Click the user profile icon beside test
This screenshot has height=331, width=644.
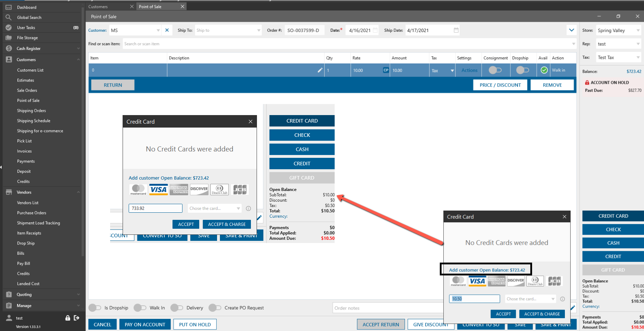click(x=9, y=318)
